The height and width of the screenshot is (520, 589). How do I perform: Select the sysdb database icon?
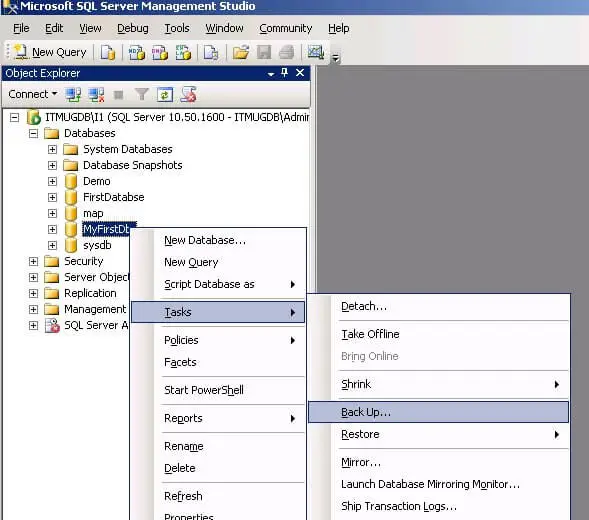click(x=71, y=245)
